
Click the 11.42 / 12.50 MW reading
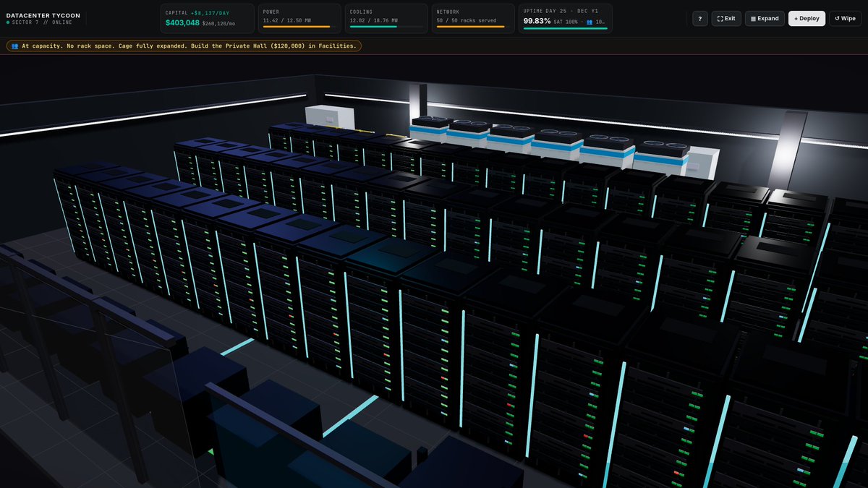(x=287, y=20)
